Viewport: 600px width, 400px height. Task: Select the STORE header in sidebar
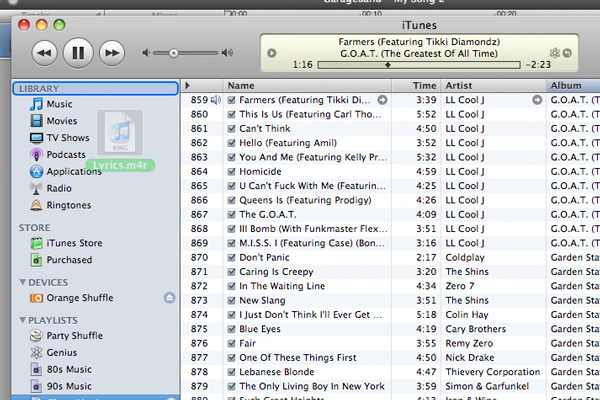(x=34, y=228)
